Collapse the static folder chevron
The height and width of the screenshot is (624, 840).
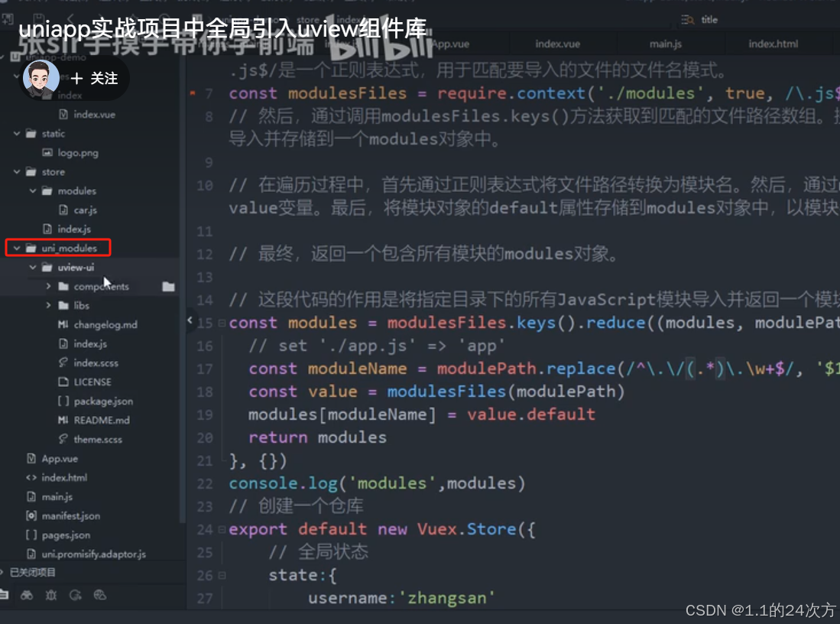(17, 134)
